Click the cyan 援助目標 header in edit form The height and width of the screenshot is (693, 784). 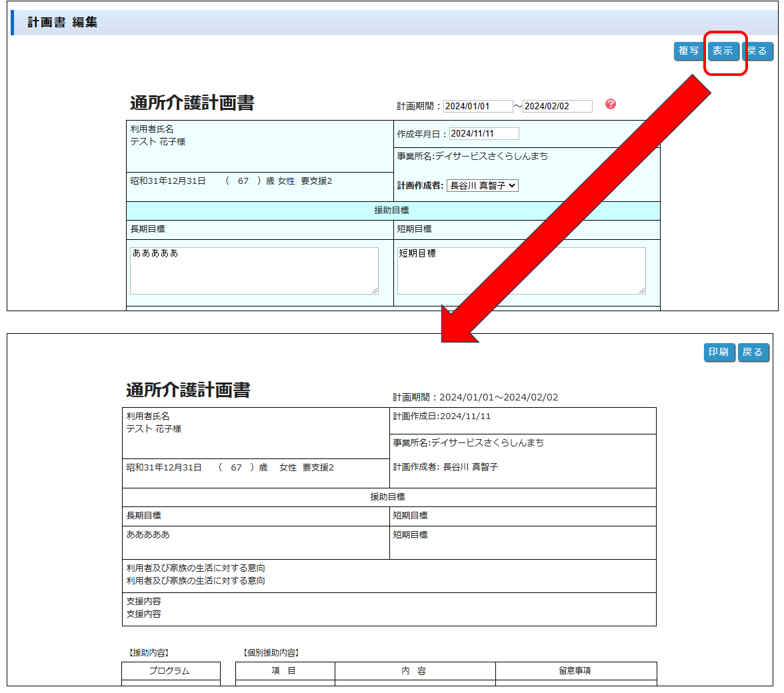click(392, 211)
